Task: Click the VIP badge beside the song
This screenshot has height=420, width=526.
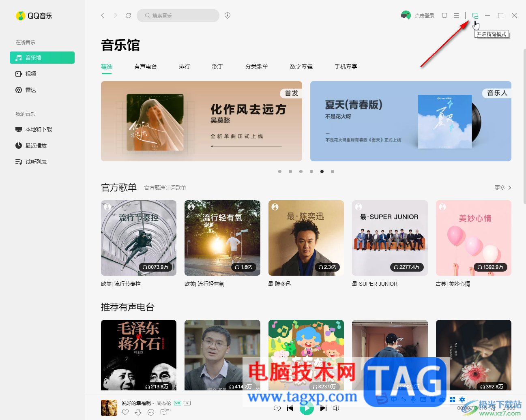Action: click(178, 403)
